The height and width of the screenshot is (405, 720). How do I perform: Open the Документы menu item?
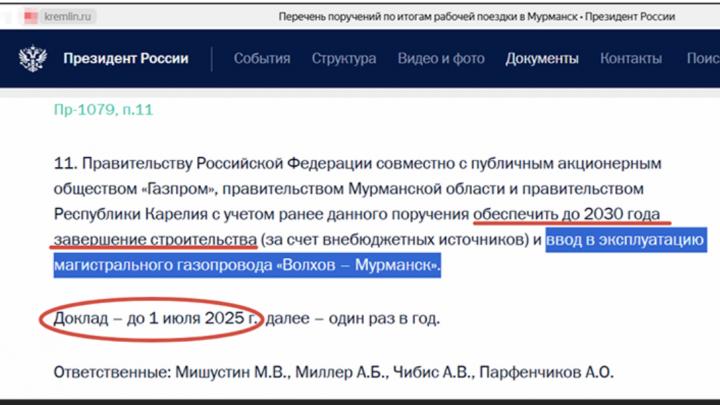pos(542,58)
